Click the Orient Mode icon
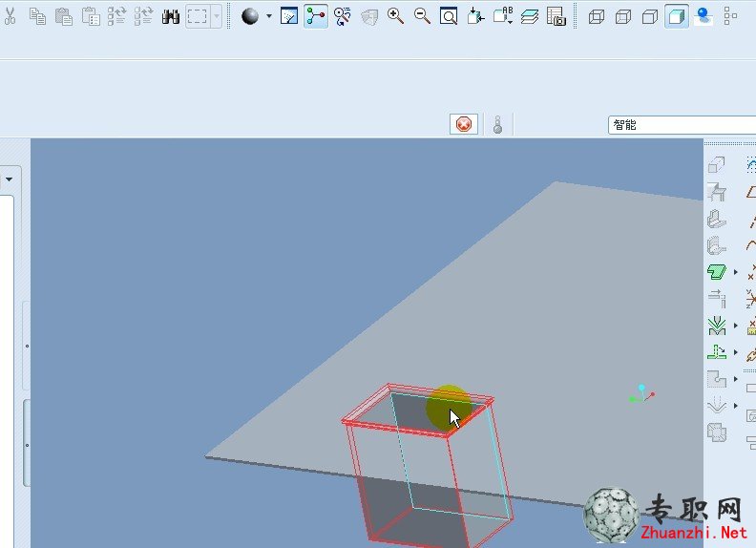Viewport: 756px width, 548px height. pos(343,16)
